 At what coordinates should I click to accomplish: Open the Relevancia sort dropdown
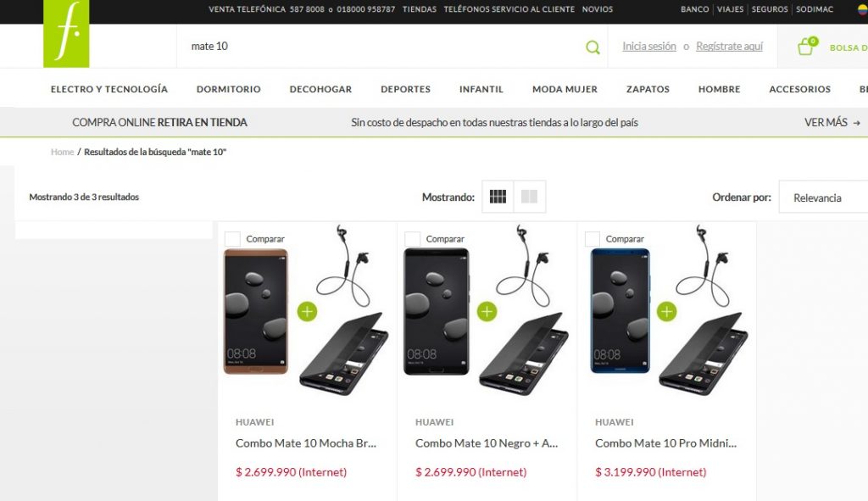823,197
